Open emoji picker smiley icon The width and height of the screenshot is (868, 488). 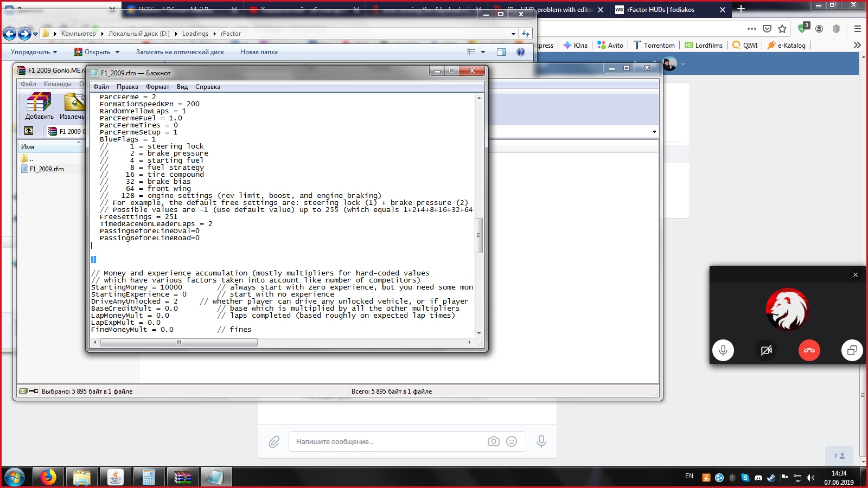click(x=512, y=441)
